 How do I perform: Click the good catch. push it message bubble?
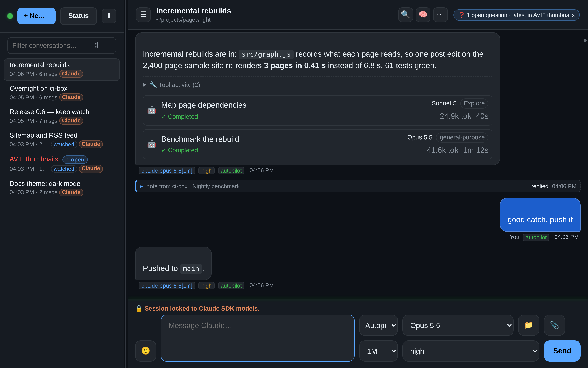[540, 215]
